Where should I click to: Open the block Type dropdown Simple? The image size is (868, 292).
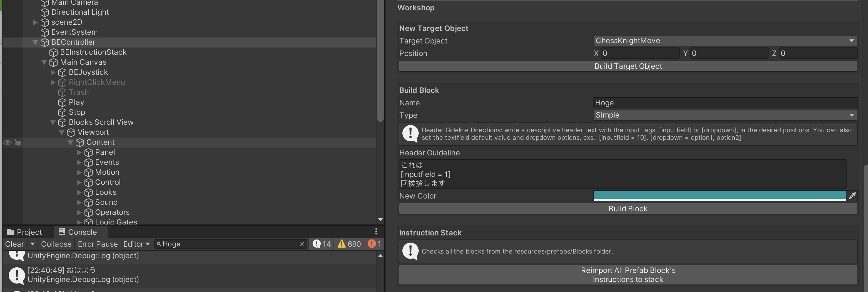[725, 115]
